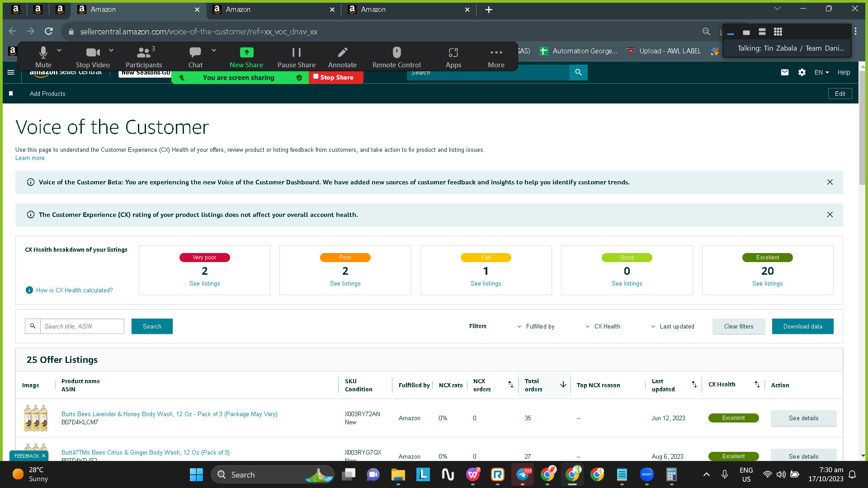
Task: See details for the Jun 12, 2023 listing
Action: tap(803, 418)
